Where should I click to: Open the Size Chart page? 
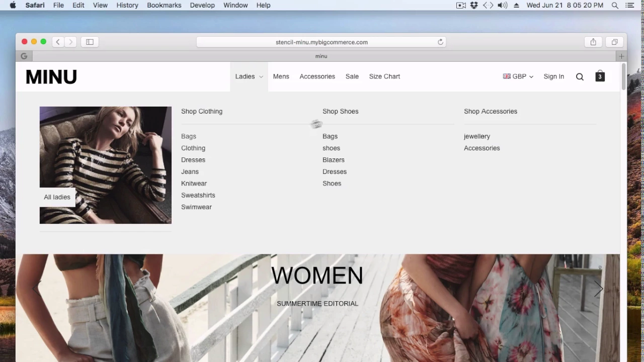tap(384, 76)
